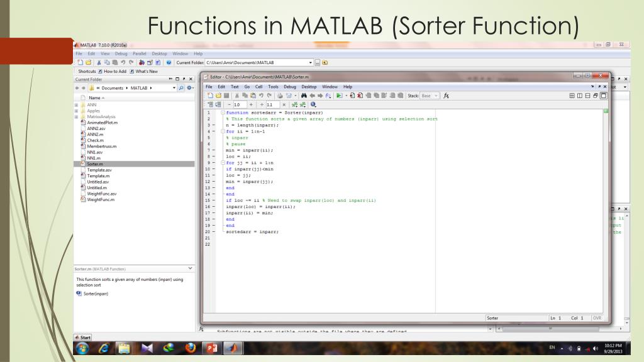Image resolution: width=644 pixels, height=362 pixels.
Task: Click How to Add shortcut
Action: pyautogui.click(x=112, y=72)
